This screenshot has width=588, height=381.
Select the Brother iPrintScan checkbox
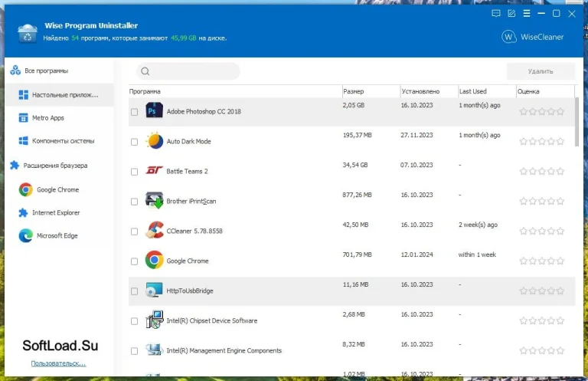pos(134,202)
